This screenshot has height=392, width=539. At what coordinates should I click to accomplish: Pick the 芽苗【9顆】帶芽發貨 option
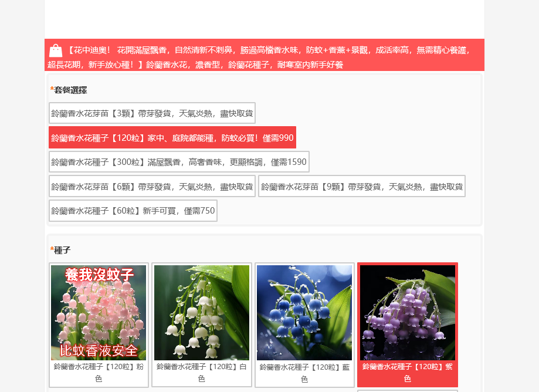pyautogui.click(x=361, y=187)
